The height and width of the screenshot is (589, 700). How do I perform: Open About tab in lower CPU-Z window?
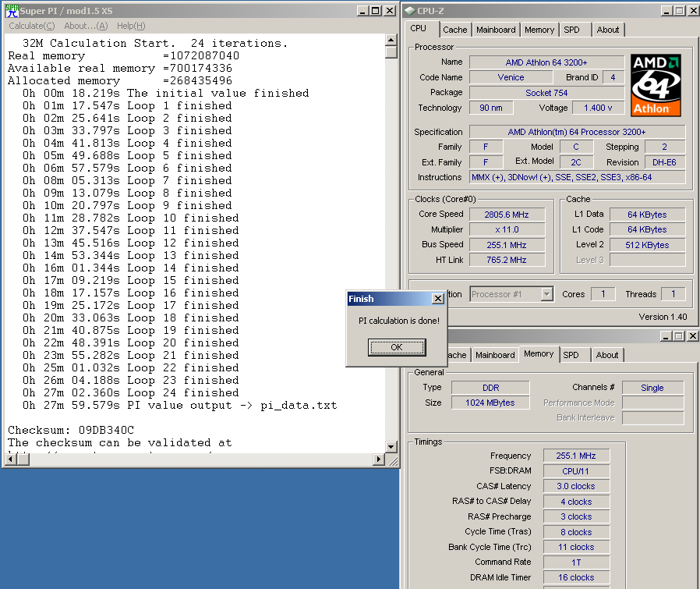coord(607,355)
